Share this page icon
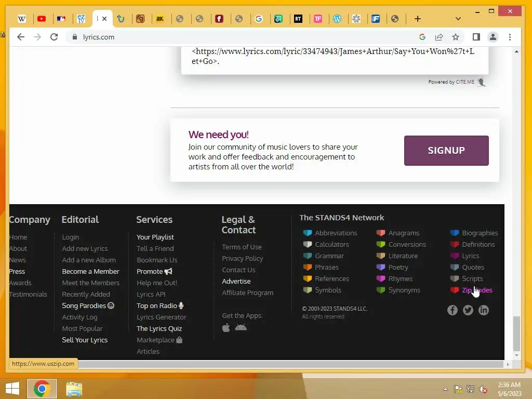Image resolution: width=532 pixels, height=399 pixels. [438, 37]
